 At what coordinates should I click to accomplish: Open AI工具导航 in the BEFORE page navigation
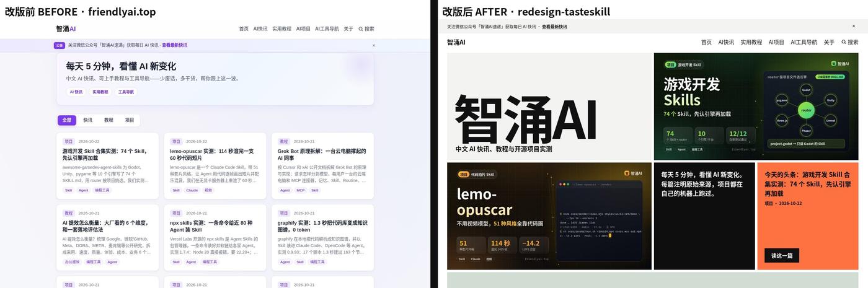(x=327, y=28)
